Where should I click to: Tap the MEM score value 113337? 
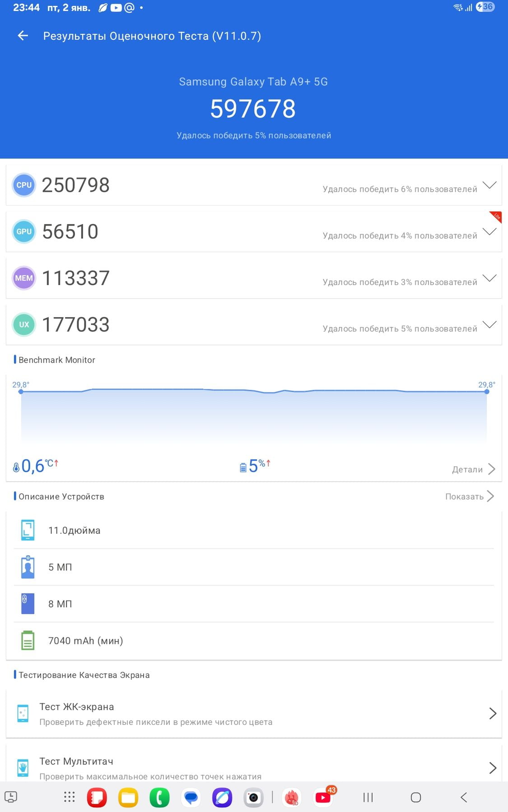76,278
